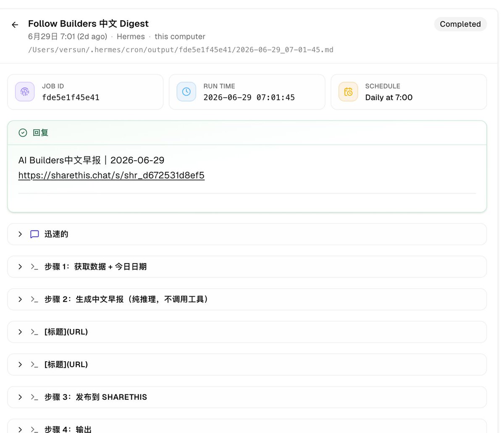Expand the first [标题](URL) row chevron
This screenshot has height=433, width=504.
point(20,332)
